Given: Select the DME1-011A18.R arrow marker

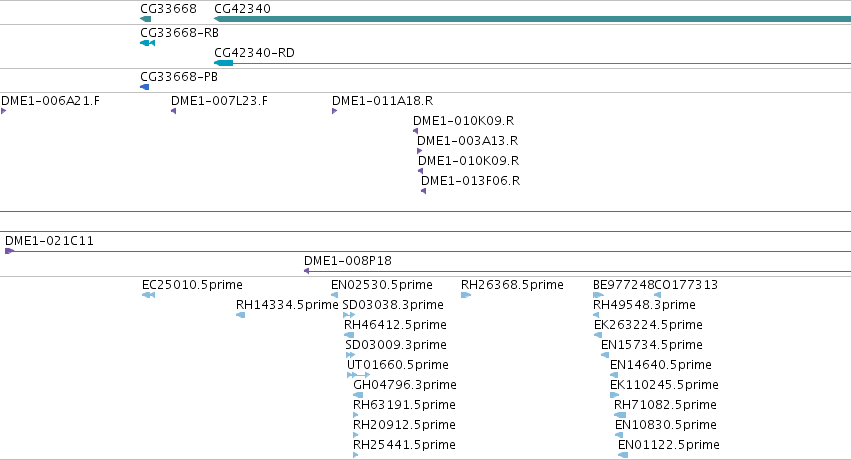Looking at the screenshot, I should [x=334, y=111].
